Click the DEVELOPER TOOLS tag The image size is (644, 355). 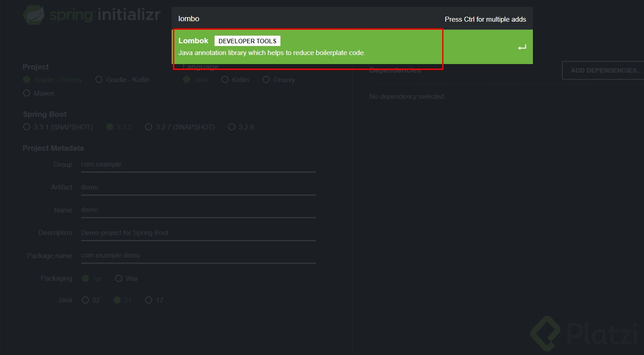tap(247, 41)
